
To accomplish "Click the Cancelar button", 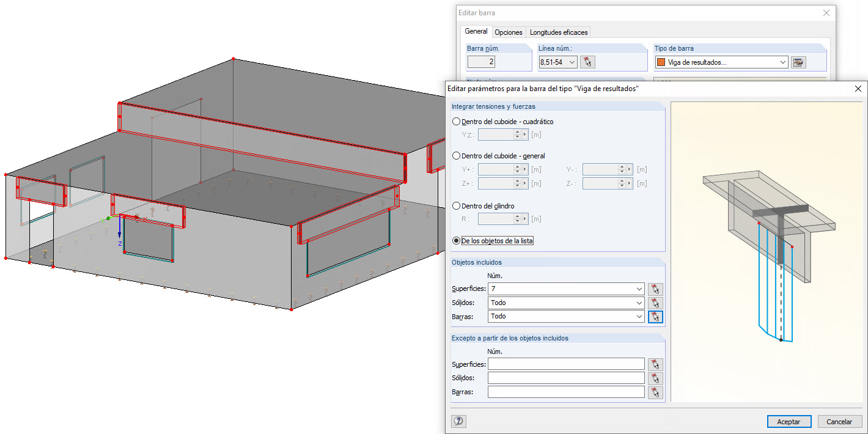I will (839, 422).
